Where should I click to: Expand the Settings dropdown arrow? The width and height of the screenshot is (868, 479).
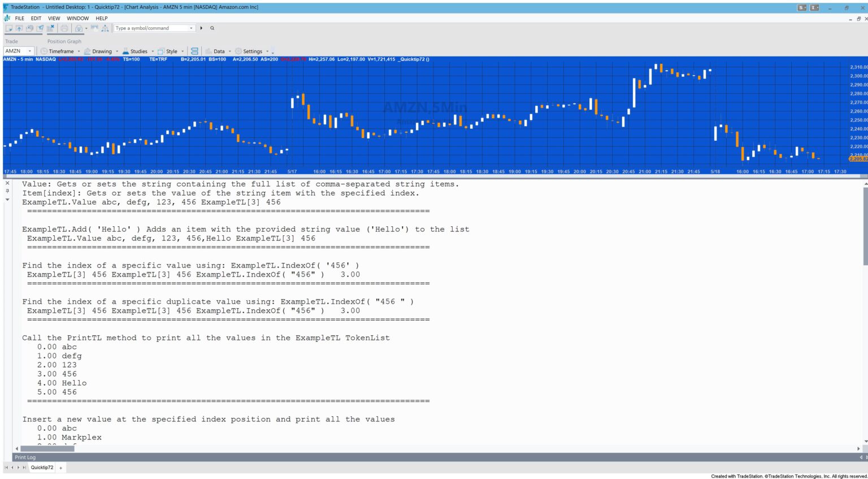tap(268, 51)
